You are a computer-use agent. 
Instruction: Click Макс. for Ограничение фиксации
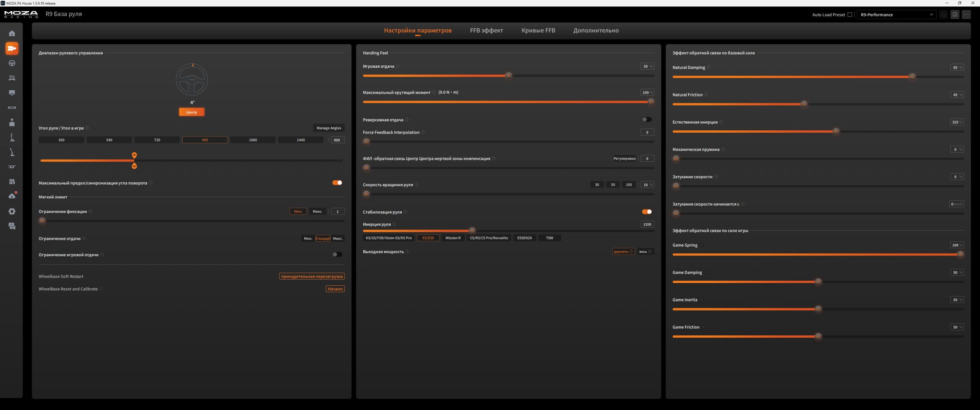[x=317, y=212]
